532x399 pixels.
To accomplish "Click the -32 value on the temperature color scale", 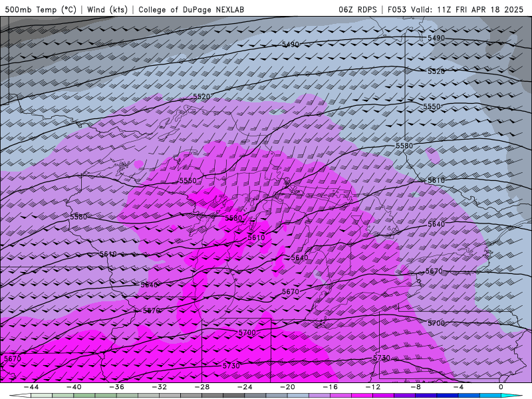I will coord(159,387).
